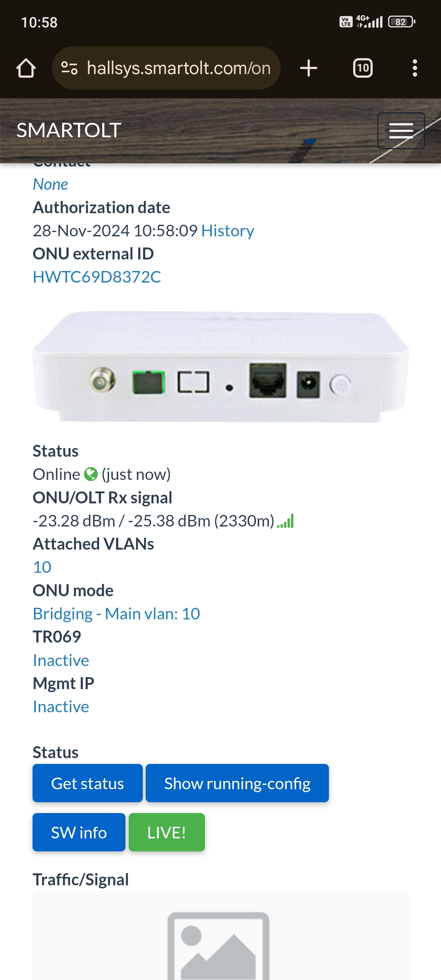
Task: Open attached VLAN 10 link
Action: pyautogui.click(x=42, y=567)
